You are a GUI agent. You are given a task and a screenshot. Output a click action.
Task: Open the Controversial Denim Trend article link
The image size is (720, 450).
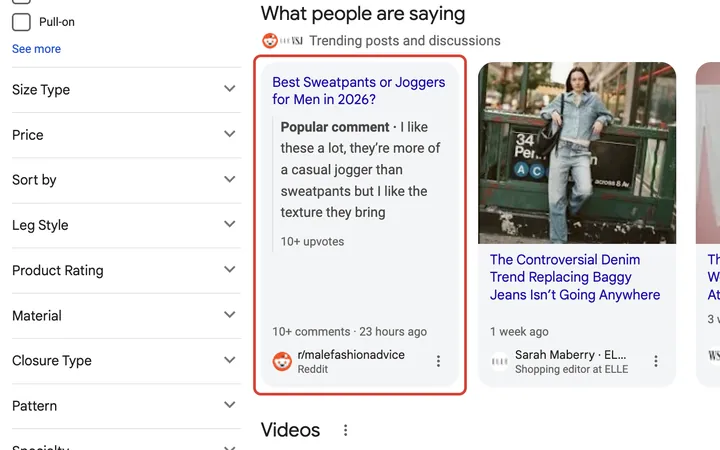tap(575, 277)
